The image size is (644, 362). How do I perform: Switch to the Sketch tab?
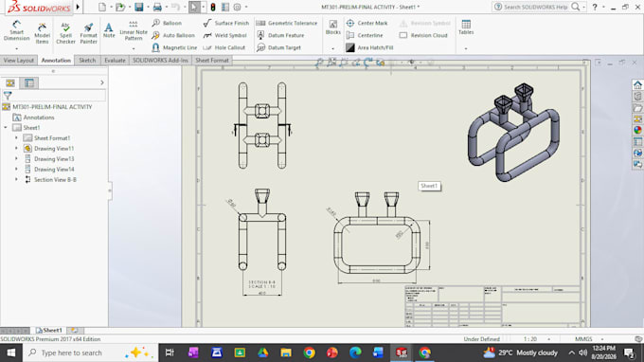tap(87, 61)
